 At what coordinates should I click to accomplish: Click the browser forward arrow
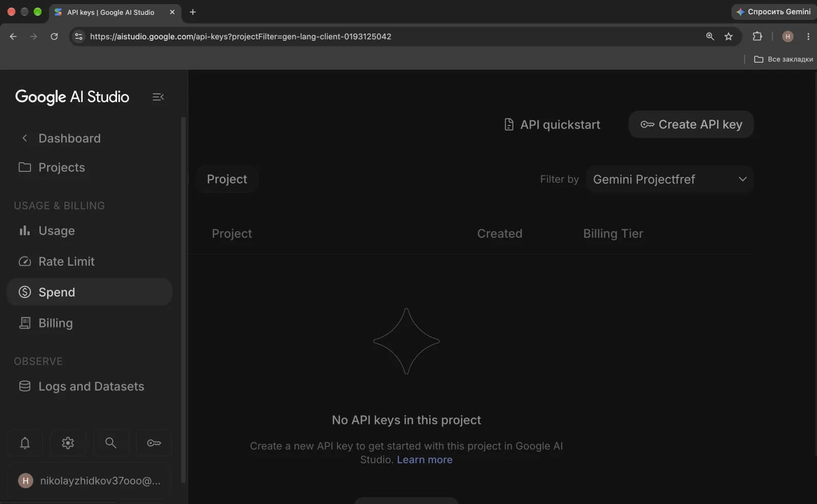pos(34,36)
